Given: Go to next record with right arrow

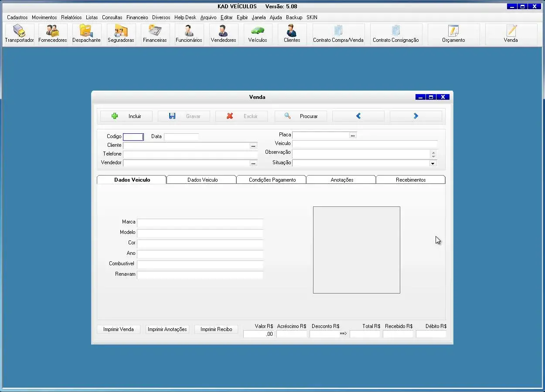Looking at the screenshot, I should pos(416,116).
